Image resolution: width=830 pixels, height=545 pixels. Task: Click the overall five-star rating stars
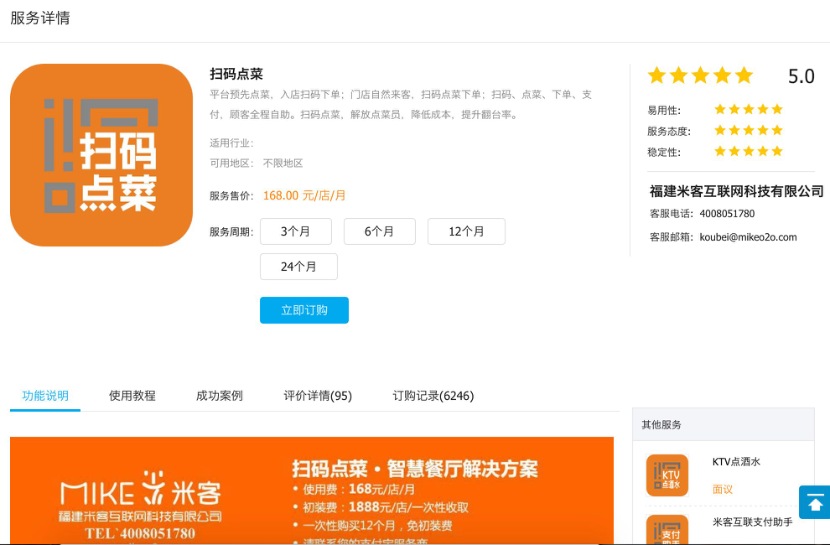[700, 75]
